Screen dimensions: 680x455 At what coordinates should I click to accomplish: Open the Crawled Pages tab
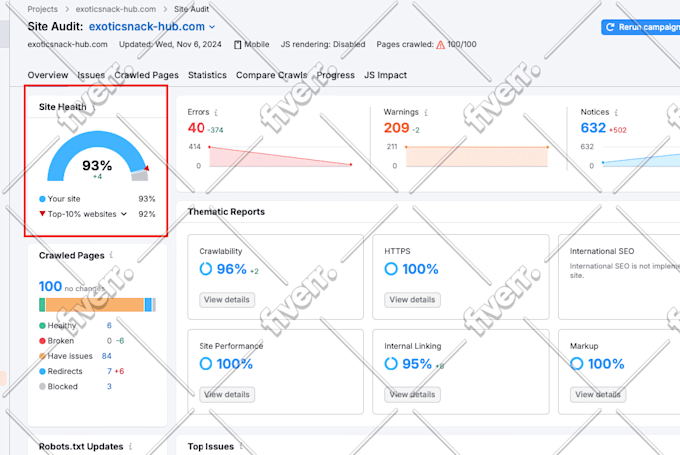[147, 75]
